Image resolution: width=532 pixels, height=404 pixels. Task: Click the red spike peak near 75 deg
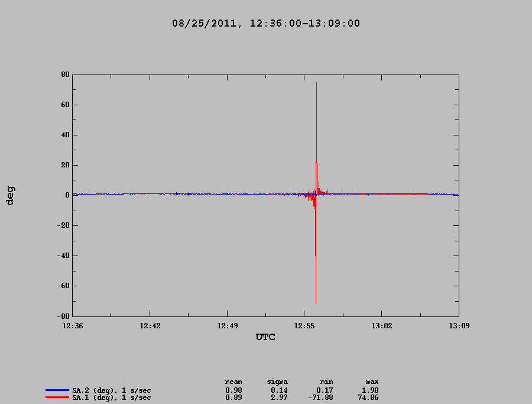[317, 83]
